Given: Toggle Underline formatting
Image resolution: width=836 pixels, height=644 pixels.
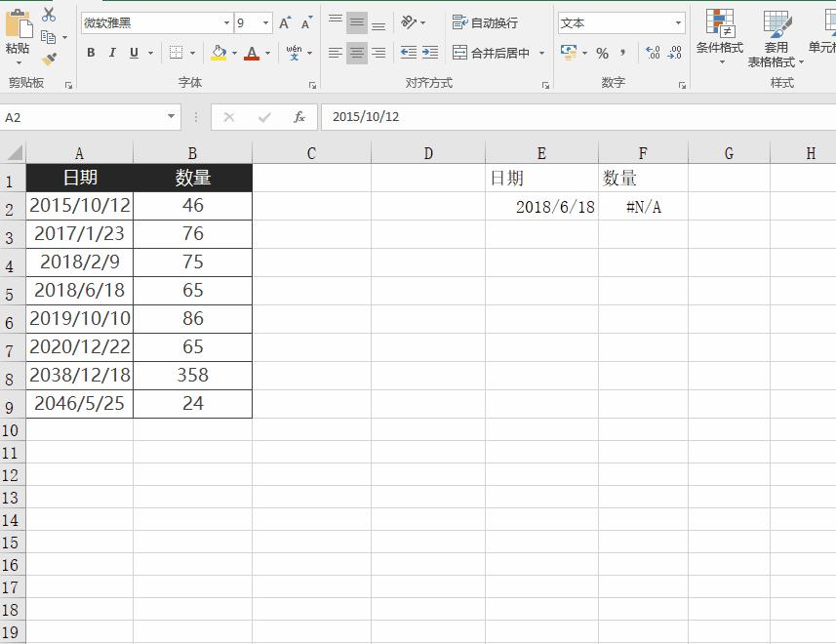Looking at the screenshot, I should [x=134, y=53].
